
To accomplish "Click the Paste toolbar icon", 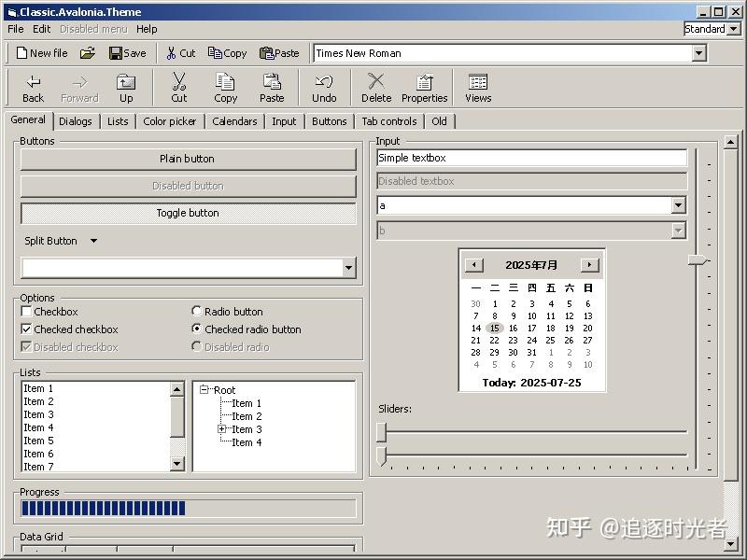I will (273, 87).
